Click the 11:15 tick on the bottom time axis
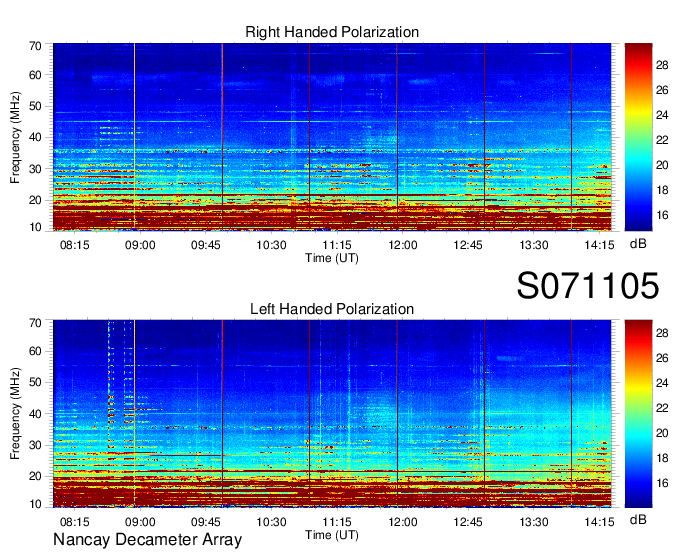The height and width of the screenshot is (552, 680). [x=337, y=522]
